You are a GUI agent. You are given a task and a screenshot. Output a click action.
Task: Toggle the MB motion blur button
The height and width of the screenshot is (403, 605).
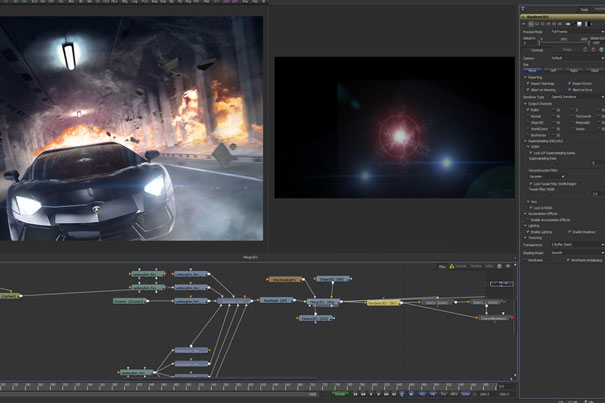[x=433, y=394]
